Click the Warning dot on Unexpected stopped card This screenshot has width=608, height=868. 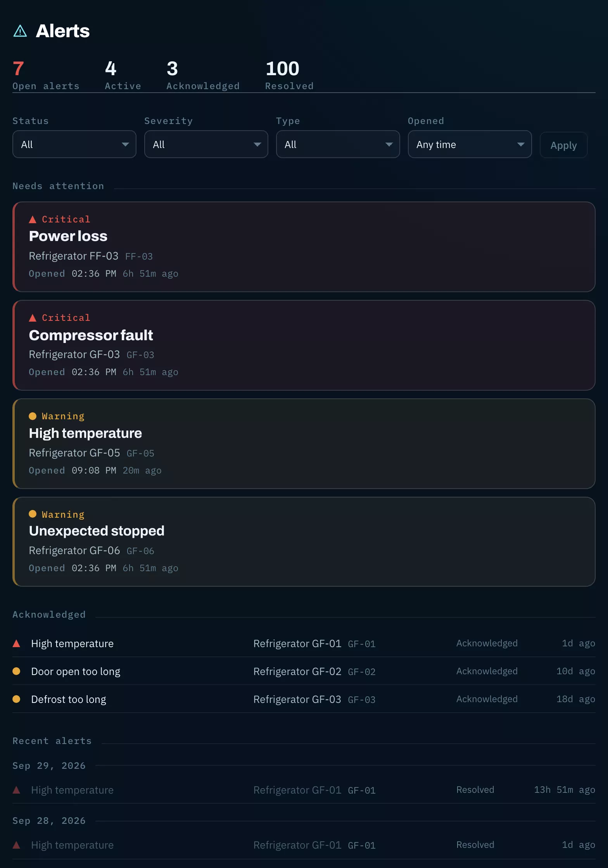coord(33,514)
